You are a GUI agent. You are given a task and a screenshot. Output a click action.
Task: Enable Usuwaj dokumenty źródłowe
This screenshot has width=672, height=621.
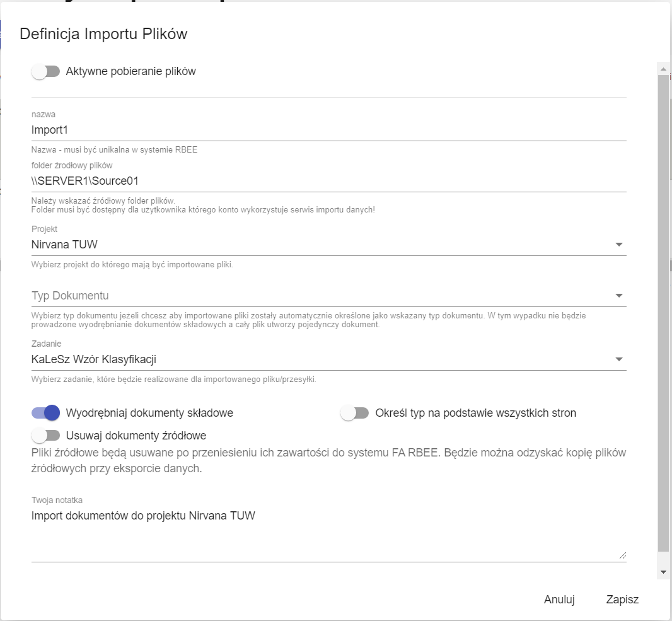pos(45,435)
